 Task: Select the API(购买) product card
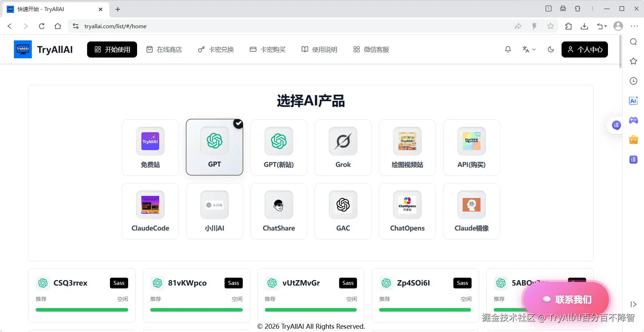[472, 147]
